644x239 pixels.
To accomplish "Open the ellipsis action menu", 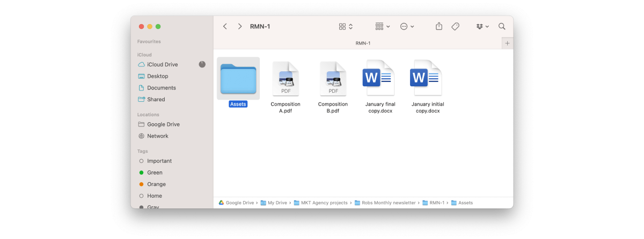I will tap(407, 26).
